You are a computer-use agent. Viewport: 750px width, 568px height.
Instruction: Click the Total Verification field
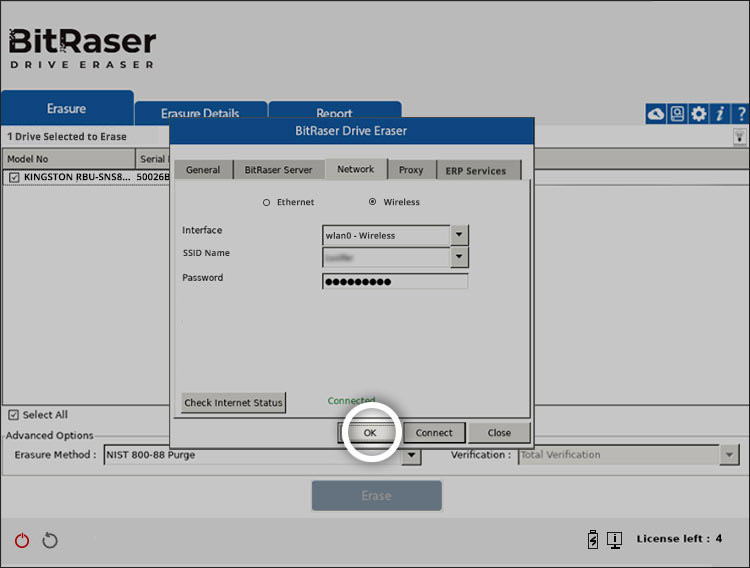coord(619,455)
